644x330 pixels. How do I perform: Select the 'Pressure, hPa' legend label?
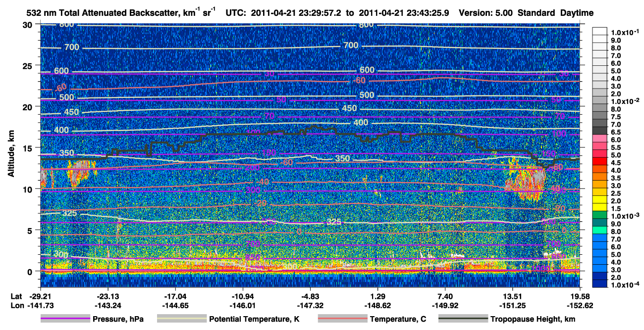pos(118,319)
